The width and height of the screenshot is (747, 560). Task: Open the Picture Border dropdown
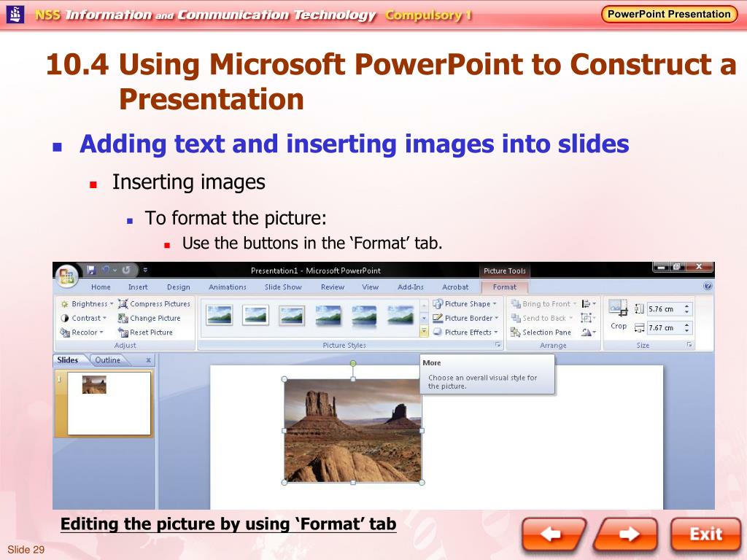coord(466,318)
